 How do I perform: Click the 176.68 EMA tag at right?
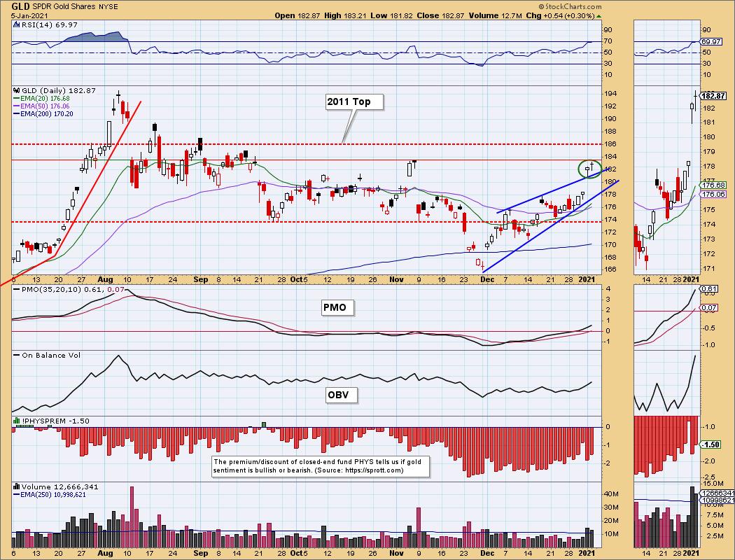pyautogui.click(x=715, y=185)
